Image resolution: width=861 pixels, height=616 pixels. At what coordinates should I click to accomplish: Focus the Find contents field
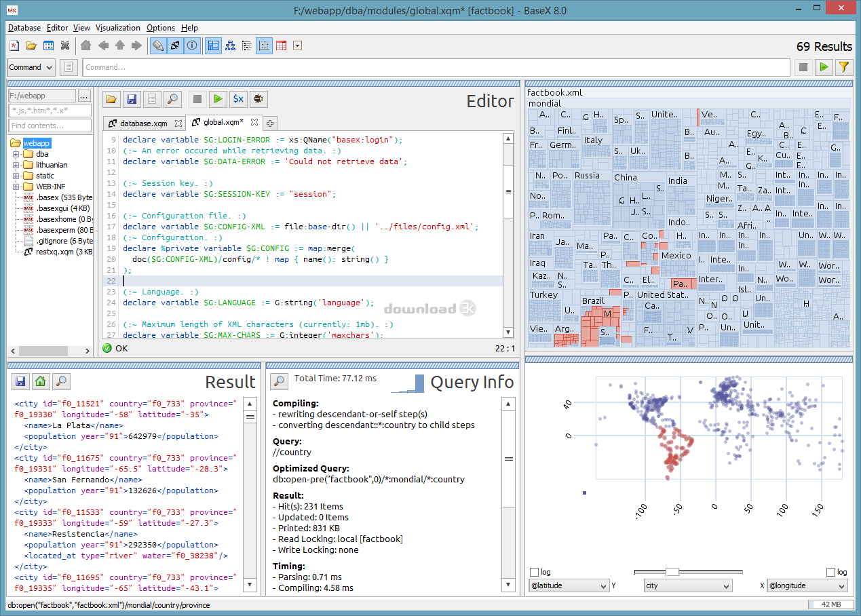(x=50, y=126)
